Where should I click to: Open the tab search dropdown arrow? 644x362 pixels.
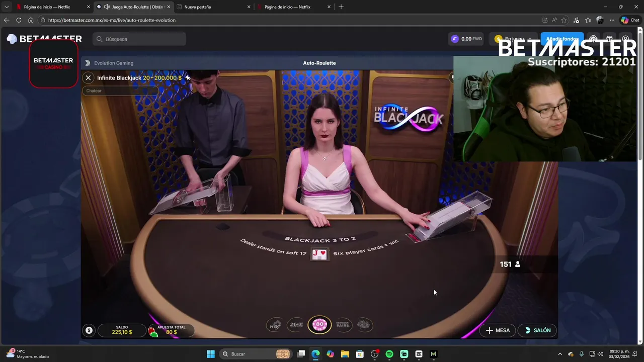click(6, 7)
